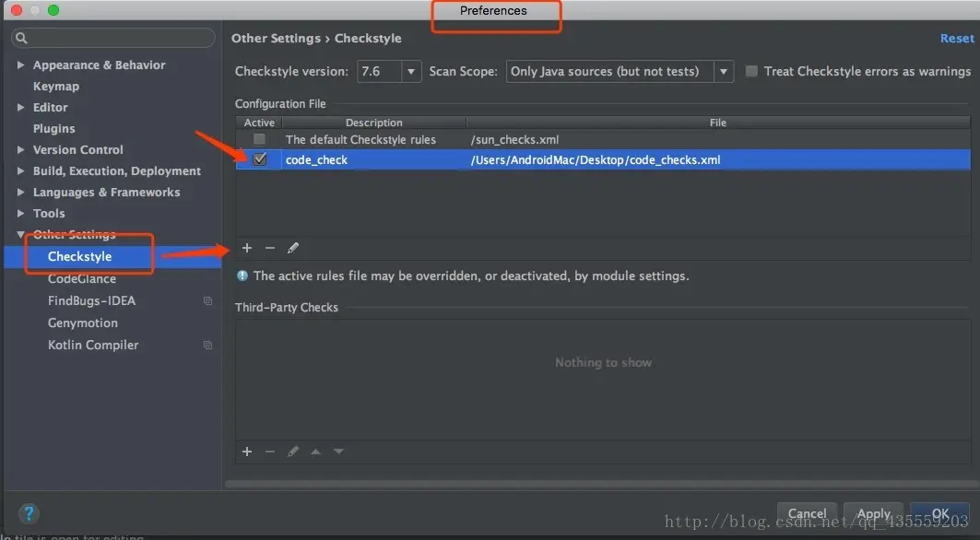980x540 pixels.
Task: Click the File column header
Action: click(718, 123)
